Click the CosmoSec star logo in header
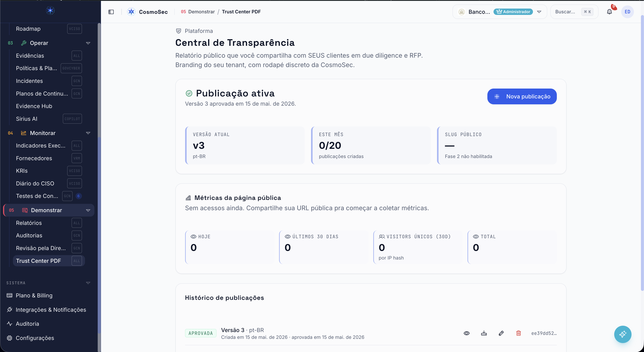The width and height of the screenshot is (644, 352). [131, 12]
